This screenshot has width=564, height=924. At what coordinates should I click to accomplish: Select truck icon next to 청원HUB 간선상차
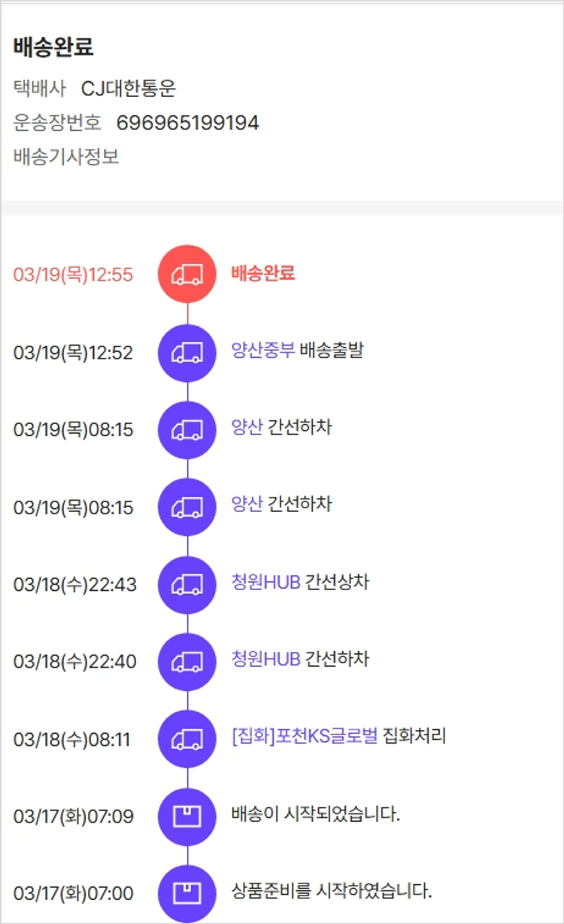click(187, 584)
